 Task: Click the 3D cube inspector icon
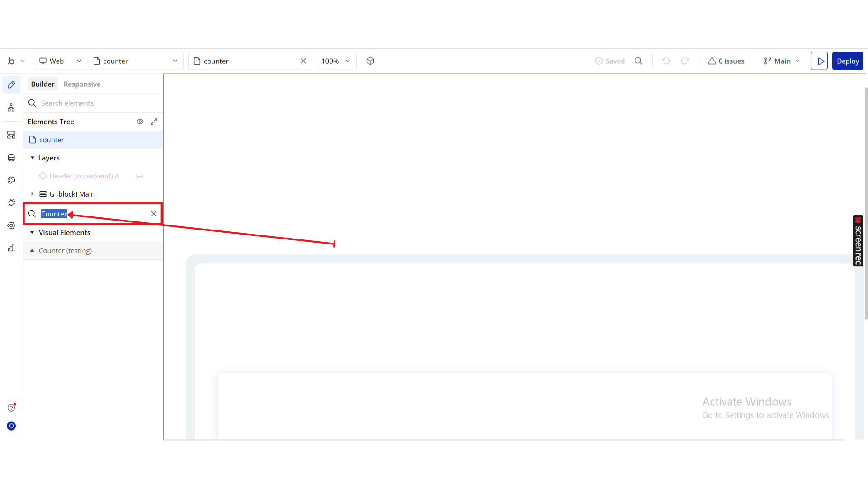[x=370, y=61]
